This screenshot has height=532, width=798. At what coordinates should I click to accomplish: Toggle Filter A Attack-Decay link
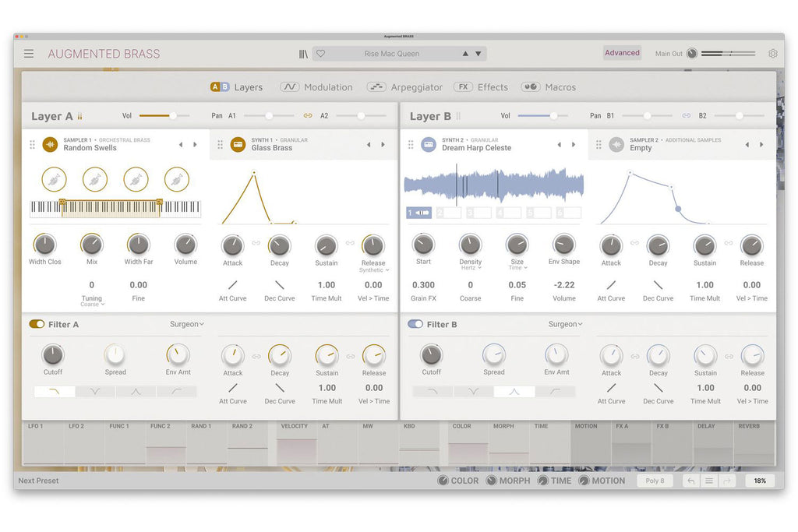[x=256, y=357]
